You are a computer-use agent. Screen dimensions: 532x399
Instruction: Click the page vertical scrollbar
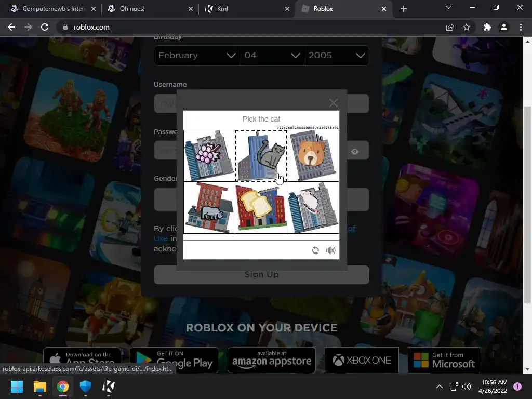(527, 205)
